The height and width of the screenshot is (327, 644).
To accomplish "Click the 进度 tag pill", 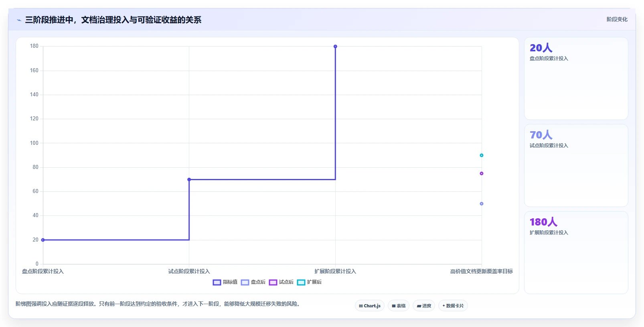I will click(x=424, y=306).
